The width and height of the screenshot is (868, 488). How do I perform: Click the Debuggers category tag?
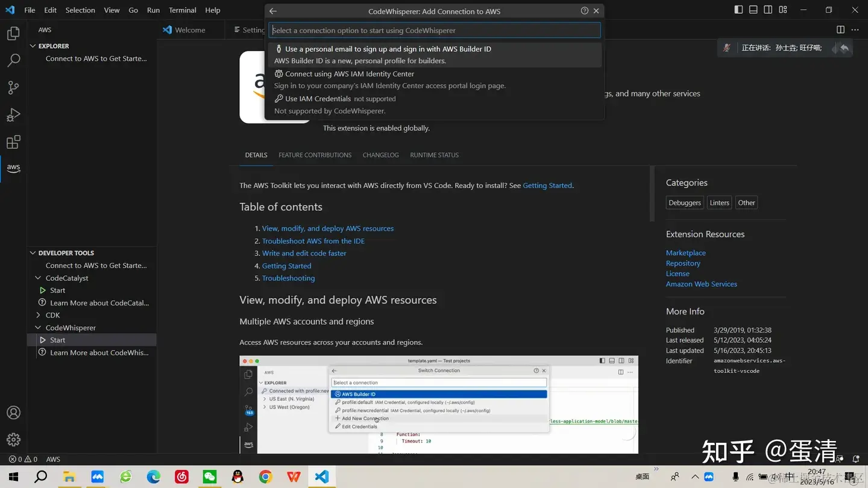[685, 203]
